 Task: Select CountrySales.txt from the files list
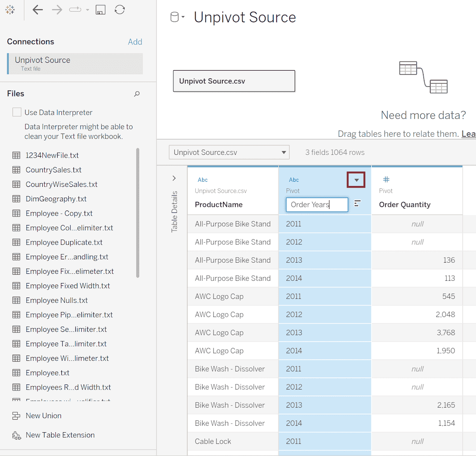click(x=53, y=170)
